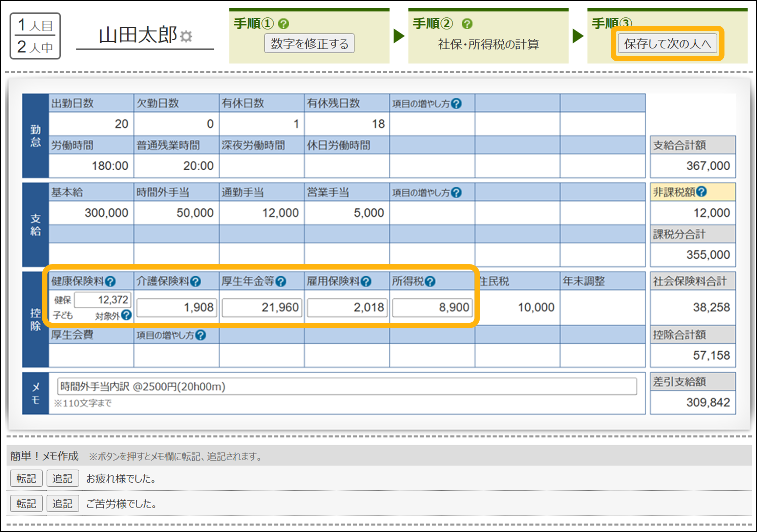
Task: Open 項目の増やし方 help in 勤怠 row
Action: (457, 104)
